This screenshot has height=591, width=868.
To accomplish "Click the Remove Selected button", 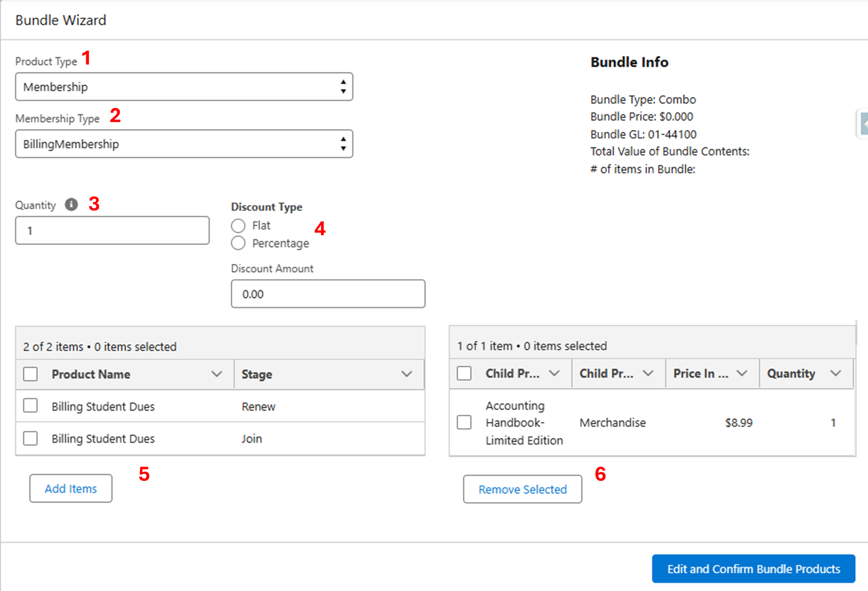I will click(523, 489).
